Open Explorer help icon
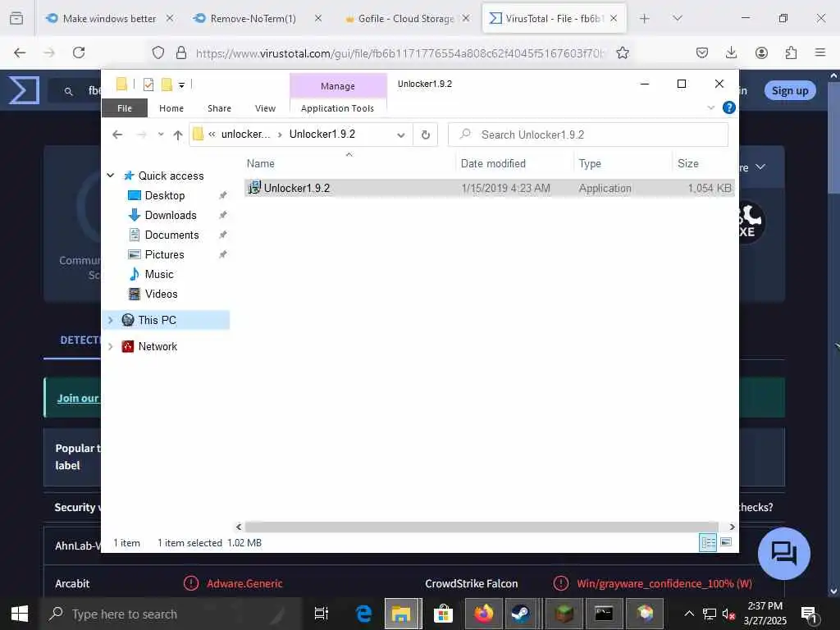 [728, 107]
